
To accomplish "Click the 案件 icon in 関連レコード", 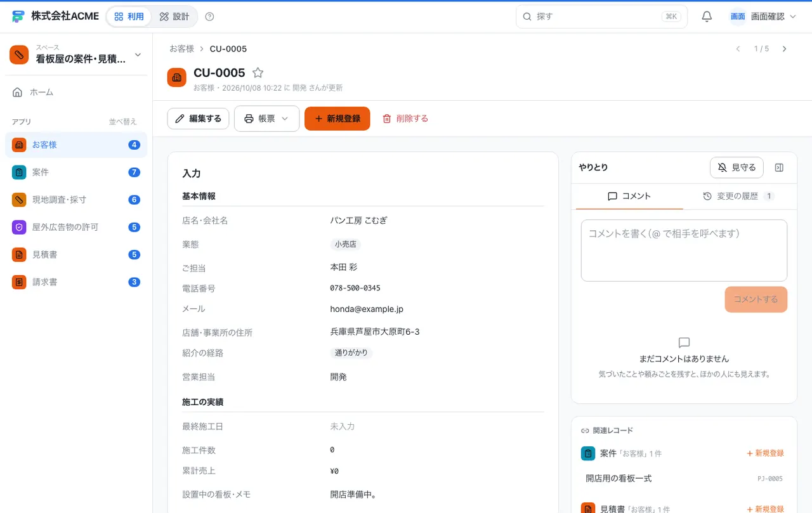I will [x=588, y=453].
